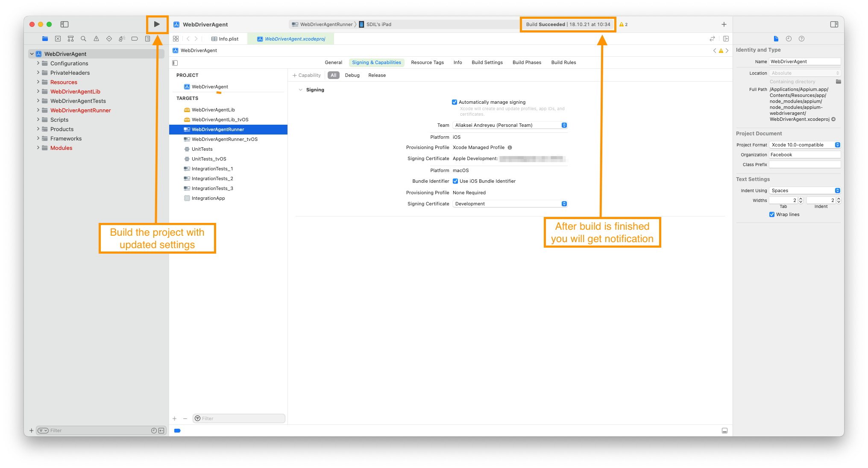Switch to the Build Settings tab
The width and height of the screenshot is (868, 468).
coord(487,62)
